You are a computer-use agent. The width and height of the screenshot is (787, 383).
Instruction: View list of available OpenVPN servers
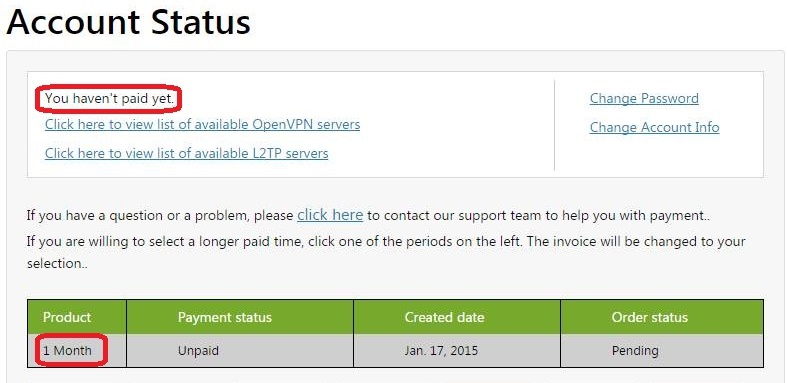tap(202, 124)
